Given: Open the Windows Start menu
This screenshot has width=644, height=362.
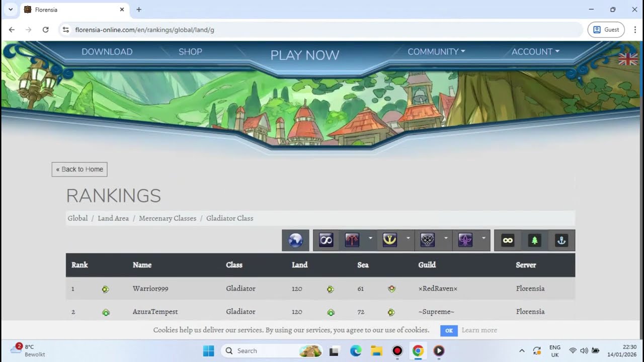Looking at the screenshot, I should pyautogui.click(x=208, y=351).
